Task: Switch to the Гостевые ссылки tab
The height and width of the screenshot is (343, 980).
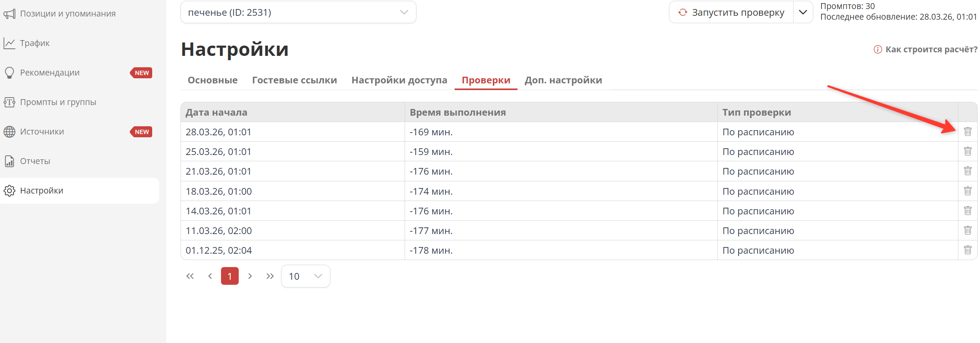Action: click(294, 80)
